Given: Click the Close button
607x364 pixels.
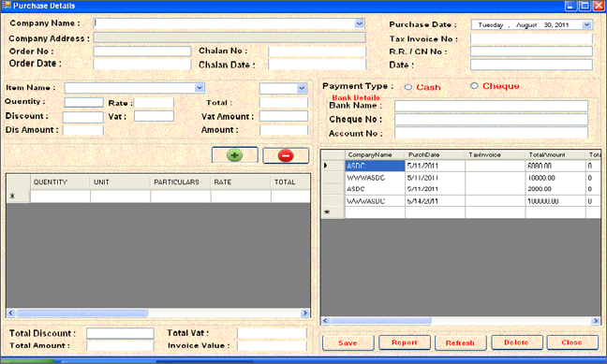Looking at the screenshot, I should tap(572, 342).
